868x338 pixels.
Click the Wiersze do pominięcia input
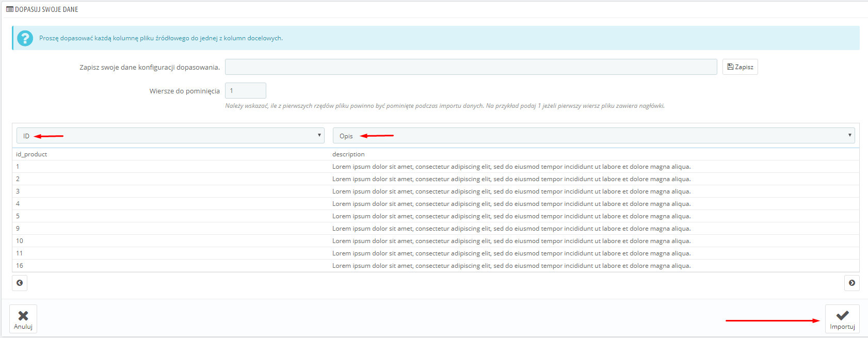(245, 91)
